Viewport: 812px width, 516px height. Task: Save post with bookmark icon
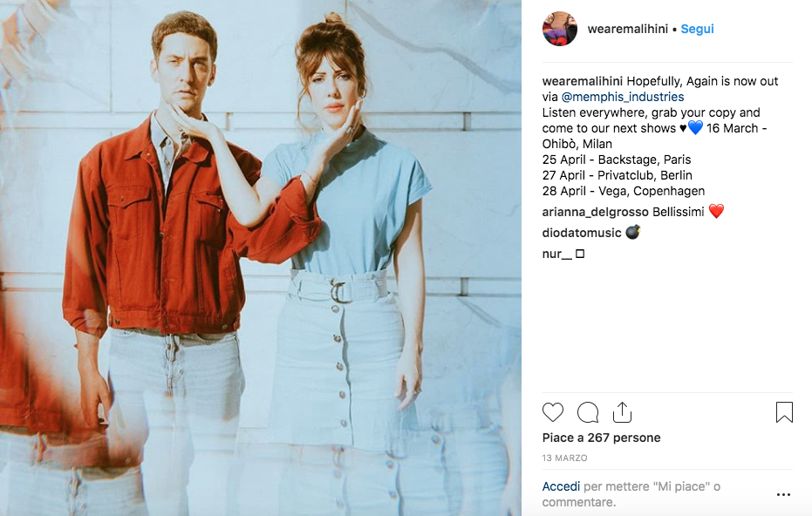(784, 412)
